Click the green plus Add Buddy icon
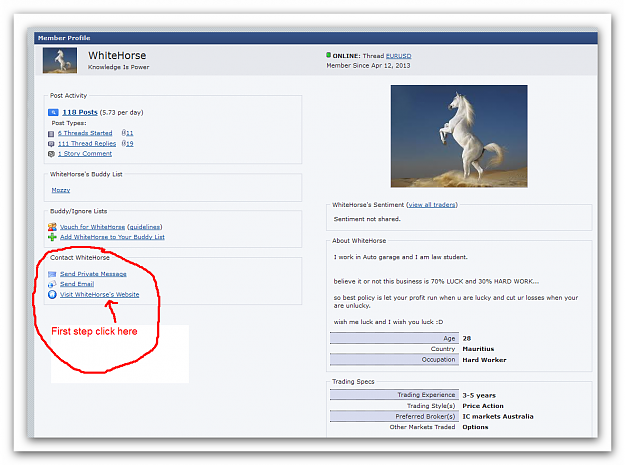Image resolution: width=625 pixels, height=465 pixels. pyautogui.click(x=52, y=237)
